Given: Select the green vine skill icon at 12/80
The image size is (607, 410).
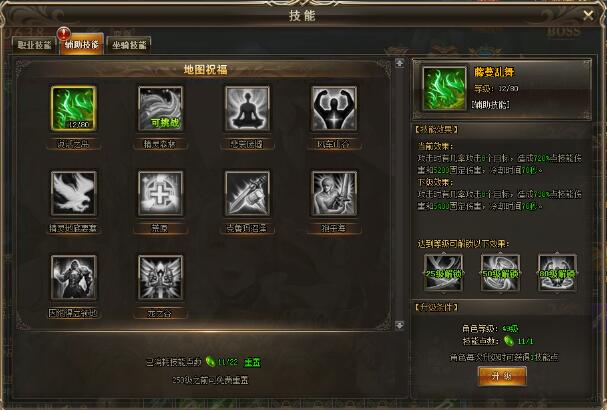Looking at the screenshot, I should (74, 108).
